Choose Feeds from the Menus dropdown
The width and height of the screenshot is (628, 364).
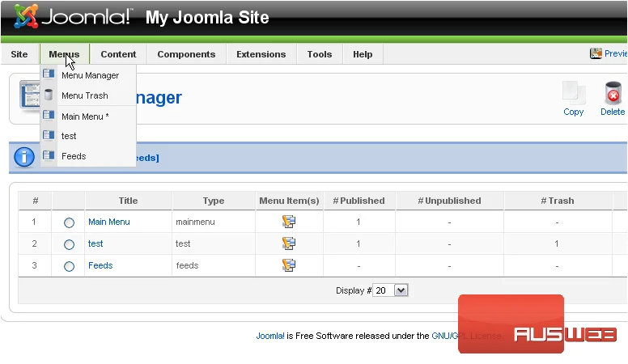(x=74, y=156)
